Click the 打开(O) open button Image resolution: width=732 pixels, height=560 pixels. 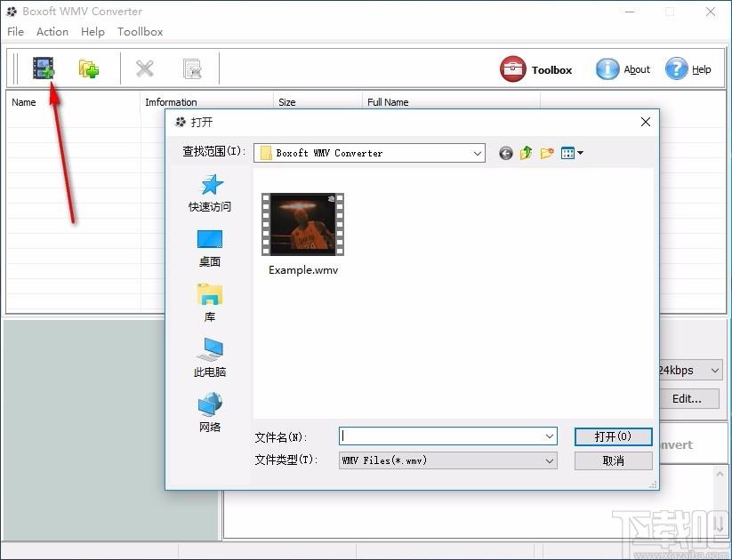pos(613,436)
